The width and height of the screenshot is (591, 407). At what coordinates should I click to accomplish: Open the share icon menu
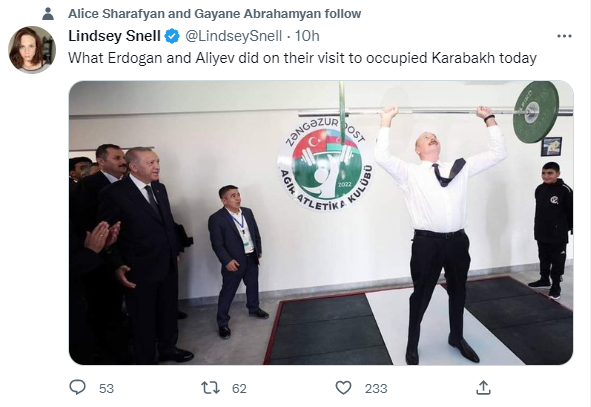point(483,387)
